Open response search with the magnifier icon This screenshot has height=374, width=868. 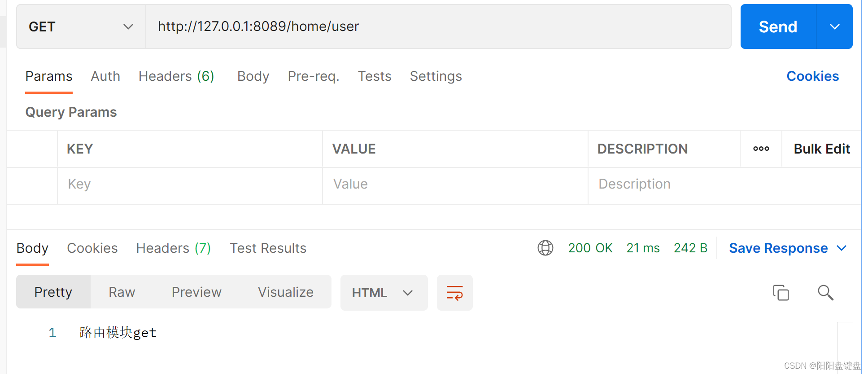pos(825,293)
